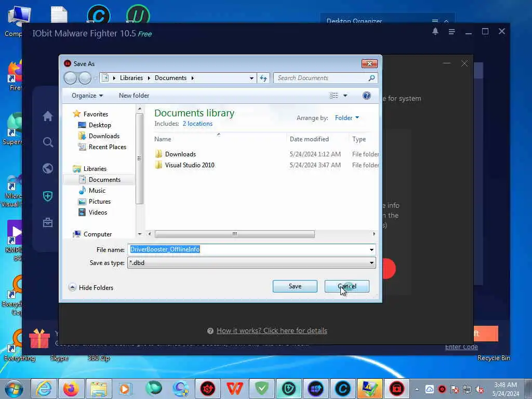Viewport: 532px width, 399px height.
Task: Click the Enter Code link
Action: 461,347
